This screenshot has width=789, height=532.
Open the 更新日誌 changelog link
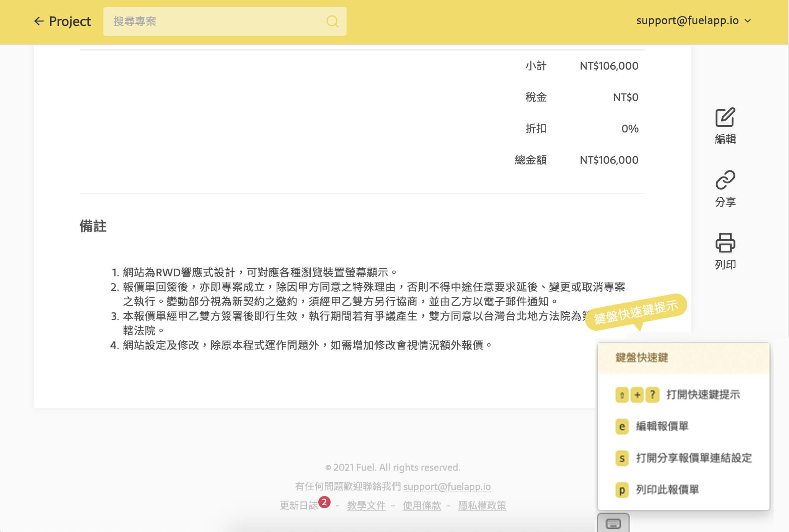tap(298, 506)
